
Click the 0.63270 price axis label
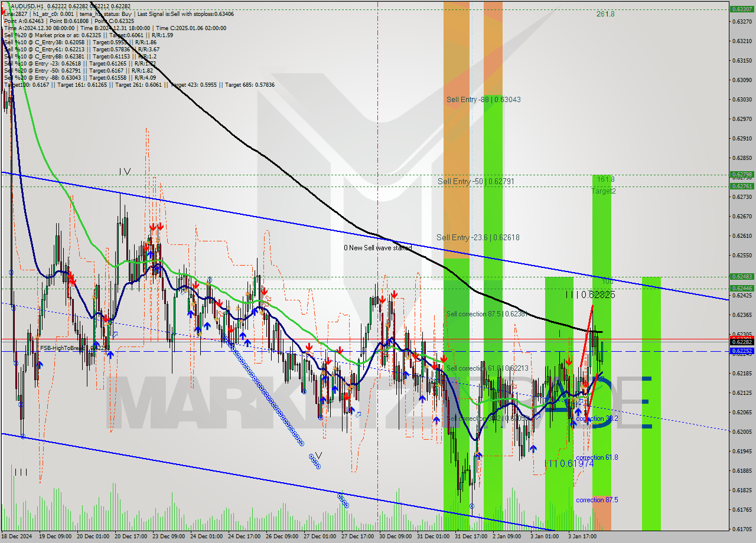(x=741, y=22)
